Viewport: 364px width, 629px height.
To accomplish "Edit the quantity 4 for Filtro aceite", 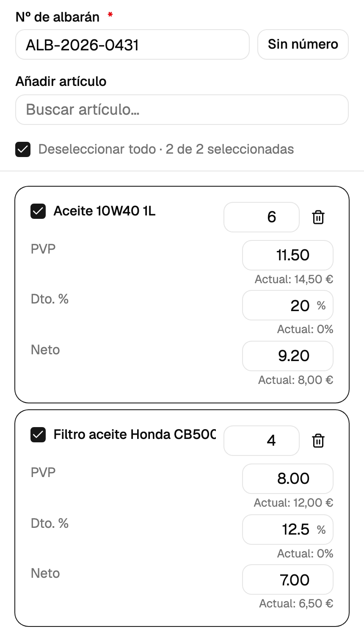I will [x=262, y=441].
